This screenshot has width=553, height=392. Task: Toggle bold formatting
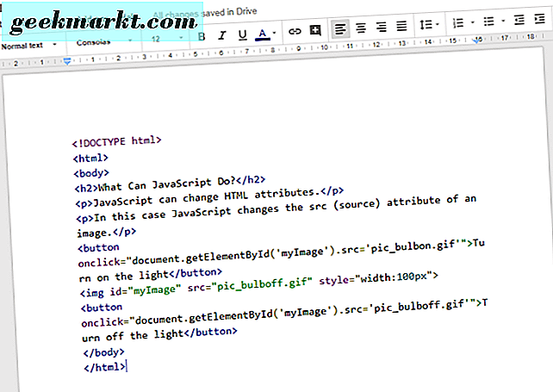coord(202,35)
